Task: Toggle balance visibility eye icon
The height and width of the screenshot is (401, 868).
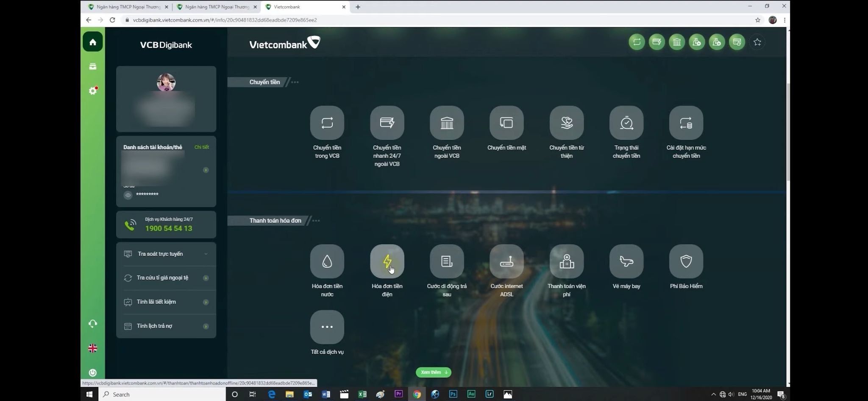Action: [x=128, y=195]
